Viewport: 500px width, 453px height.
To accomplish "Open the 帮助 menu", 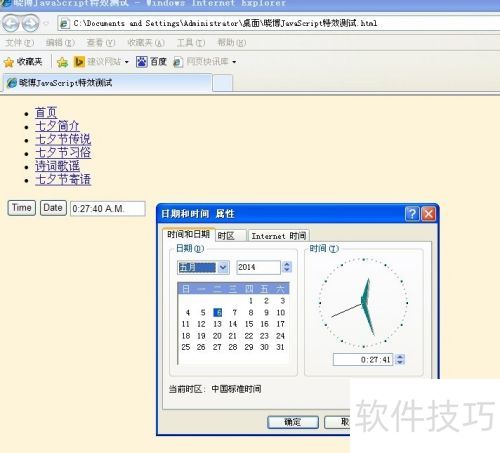I will pos(232,43).
